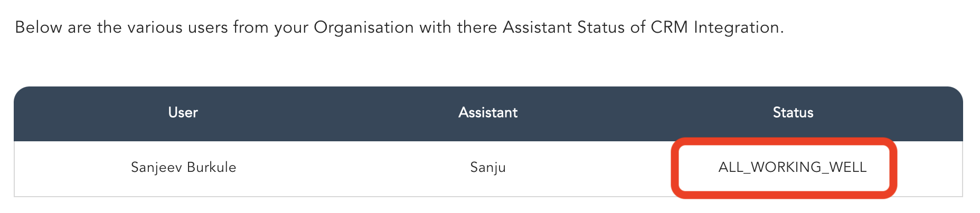Viewport: 980px width, 213px height.
Task: Click the word "there" in the description
Action: 477,27
